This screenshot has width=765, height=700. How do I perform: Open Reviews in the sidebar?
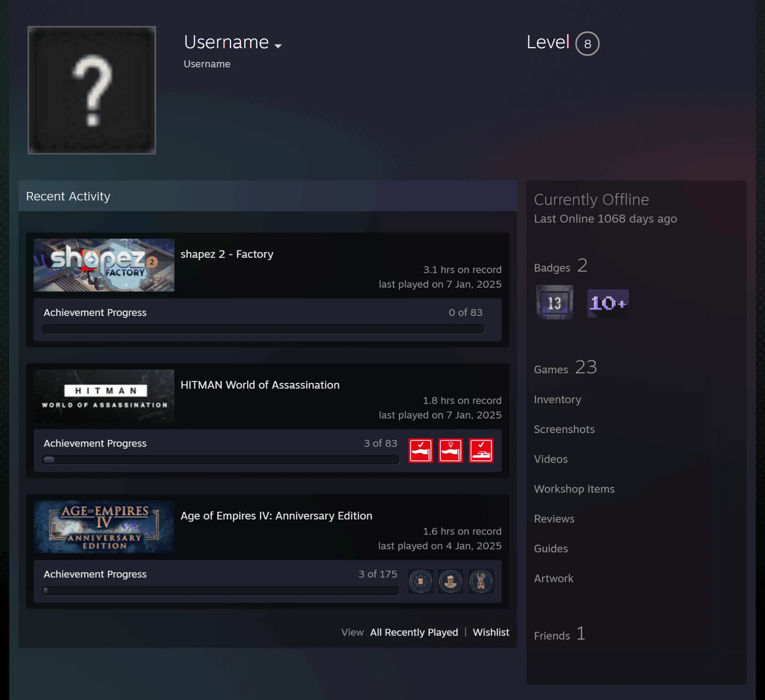click(554, 519)
